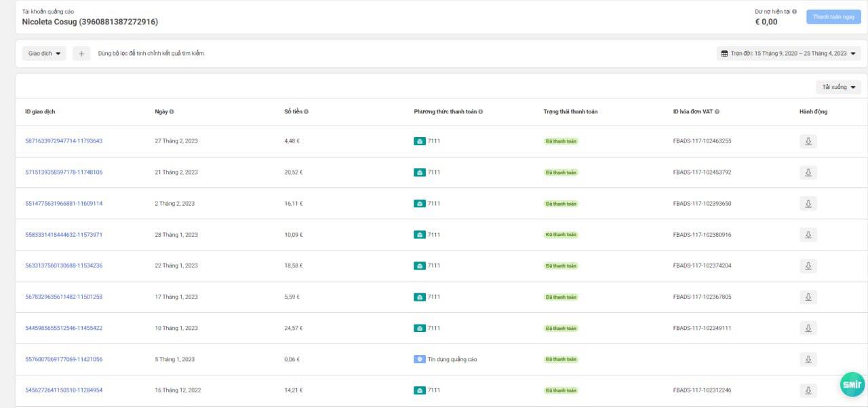Click the filter search field placeholder text
Image resolution: width=868 pixels, height=408 pixels.
click(151, 54)
